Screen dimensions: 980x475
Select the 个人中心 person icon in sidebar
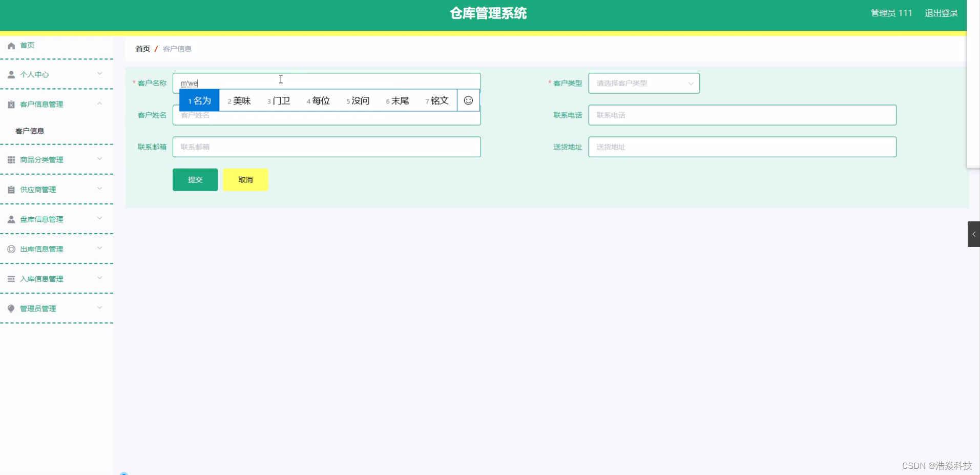coord(11,74)
